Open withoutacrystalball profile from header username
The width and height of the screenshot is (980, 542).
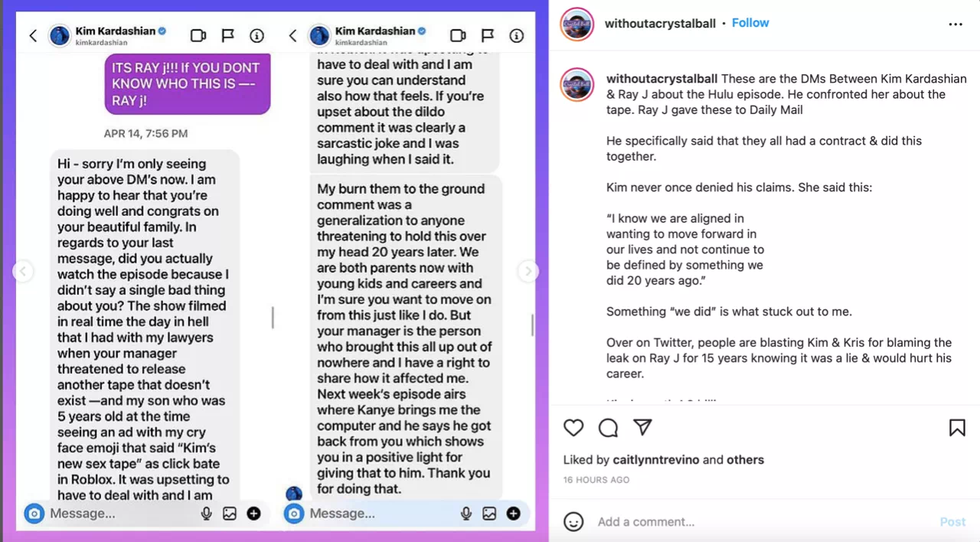tap(660, 23)
